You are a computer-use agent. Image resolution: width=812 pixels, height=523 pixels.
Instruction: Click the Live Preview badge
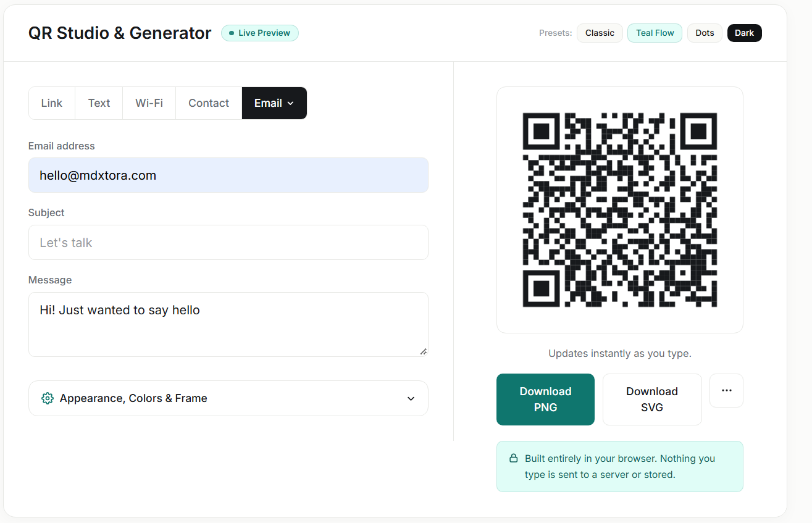point(260,33)
